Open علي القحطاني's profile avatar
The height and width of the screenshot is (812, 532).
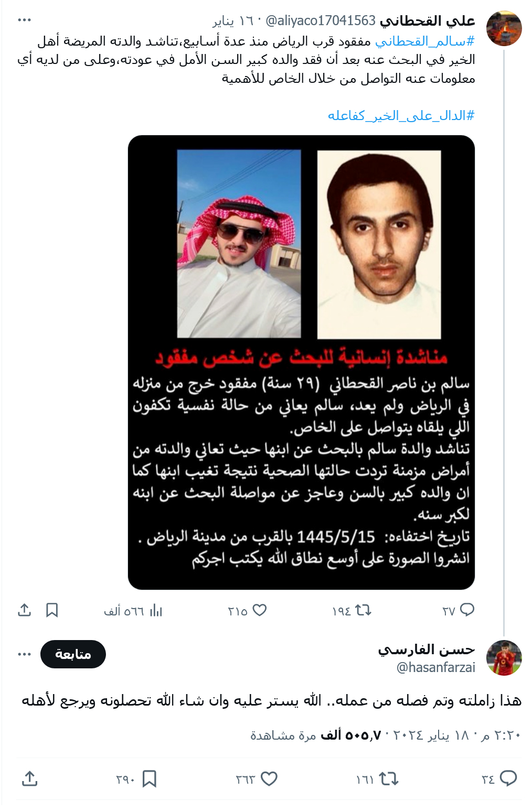[504, 28]
